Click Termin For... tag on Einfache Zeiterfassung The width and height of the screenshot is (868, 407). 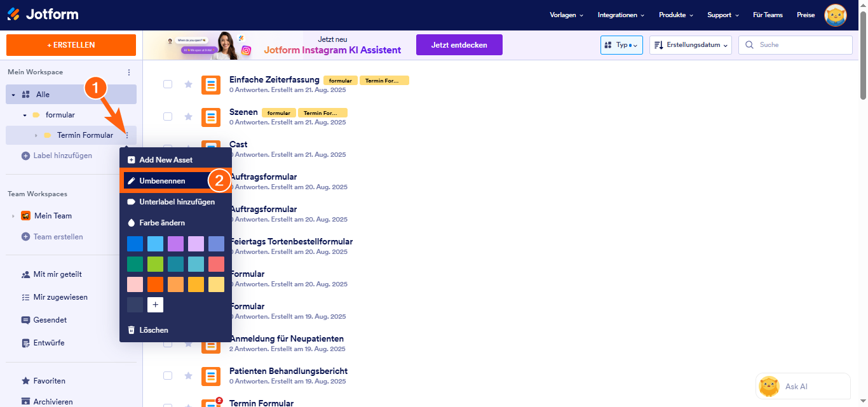pyautogui.click(x=384, y=81)
